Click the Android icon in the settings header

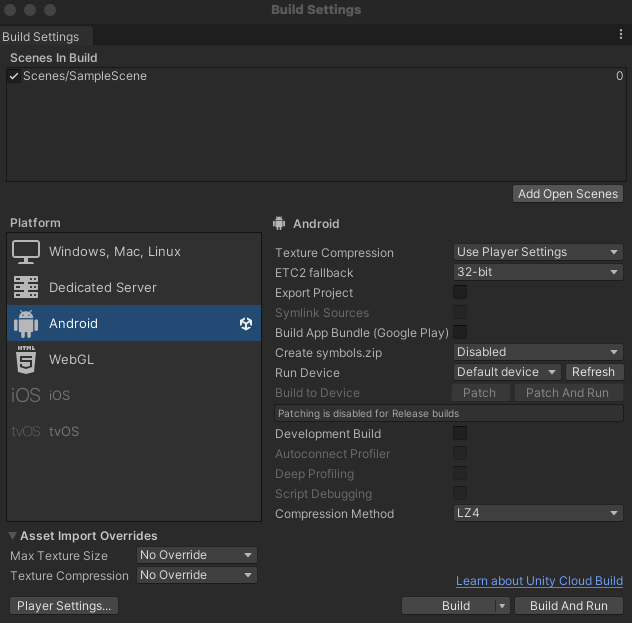pyautogui.click(x=279, y=223)
